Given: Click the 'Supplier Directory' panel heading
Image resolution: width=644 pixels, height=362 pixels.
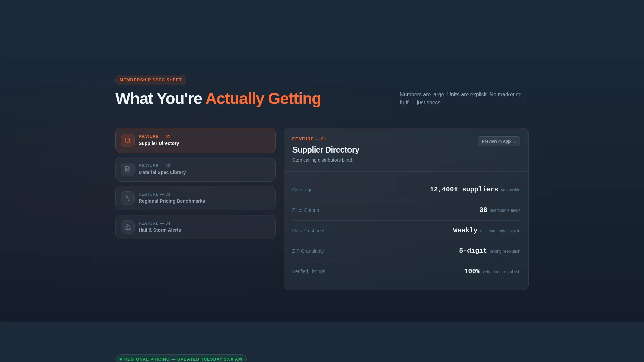Looking at the screenshot, I should click(326, 150).
